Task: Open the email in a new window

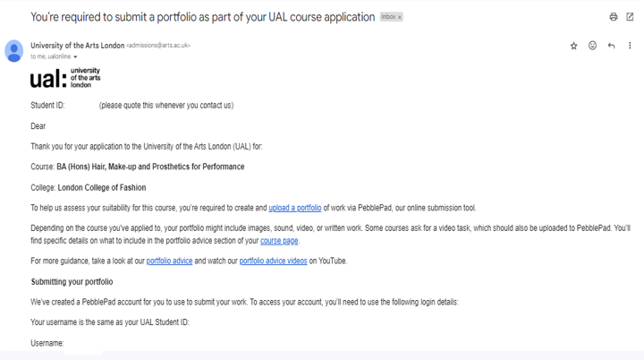Action: (630, 17)
